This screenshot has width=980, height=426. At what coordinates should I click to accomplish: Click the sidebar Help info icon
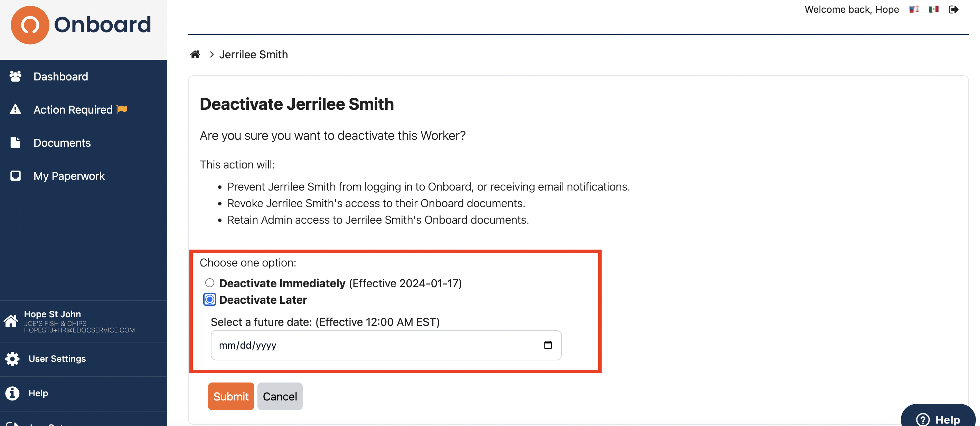click(x=12, y=393)
